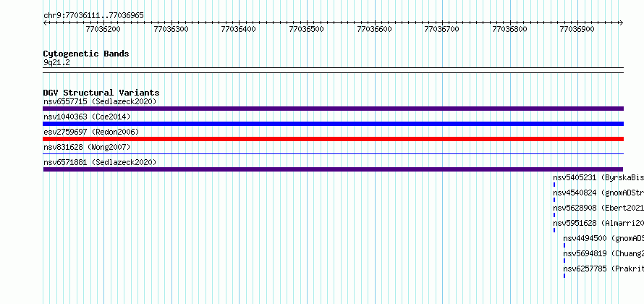Click the purple nsv6571881 variant bar
644x304 pixels.
[x=333, y=169]
